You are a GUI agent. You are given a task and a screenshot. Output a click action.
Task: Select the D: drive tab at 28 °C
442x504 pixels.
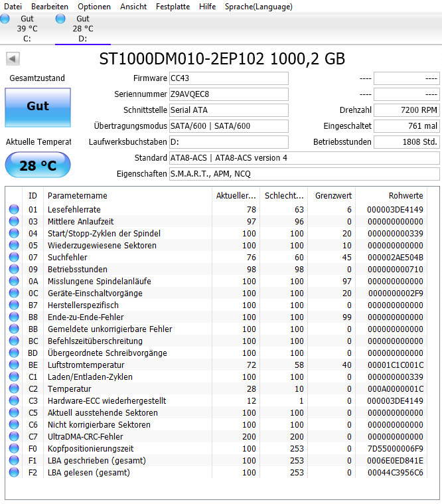pos(83,29)
